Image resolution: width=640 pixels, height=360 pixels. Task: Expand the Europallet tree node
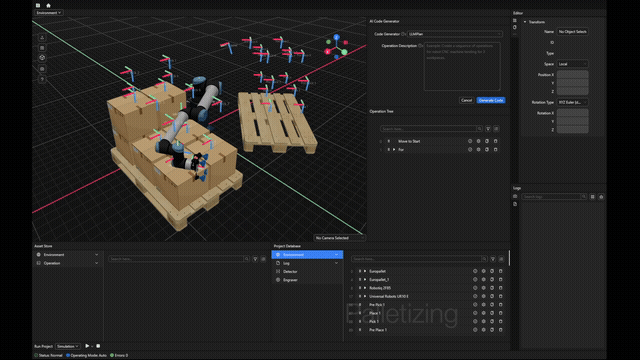365,271
